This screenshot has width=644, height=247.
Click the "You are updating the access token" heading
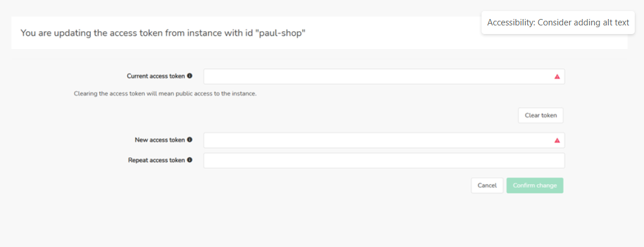[x=116, y=33]
